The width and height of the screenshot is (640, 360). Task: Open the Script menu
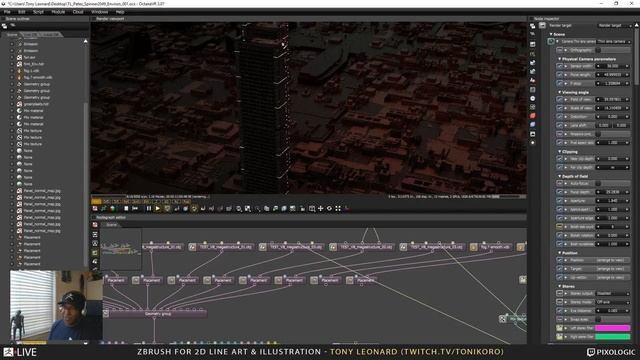coord(38,12)
